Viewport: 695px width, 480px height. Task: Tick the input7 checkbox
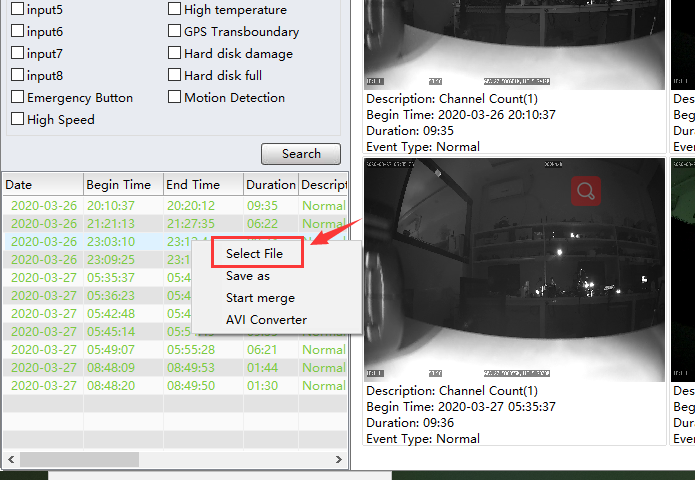17,53
